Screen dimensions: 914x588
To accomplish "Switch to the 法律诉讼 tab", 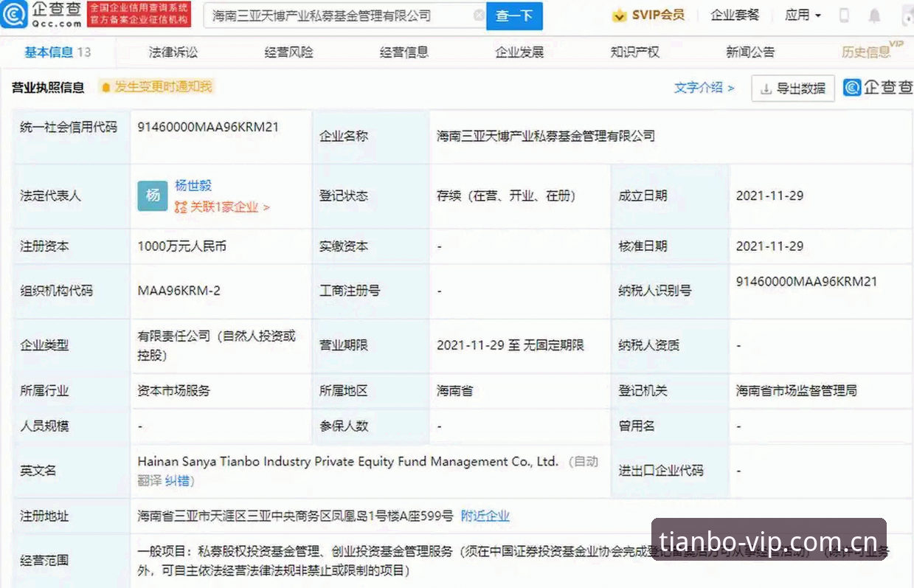I will coord(173,52).
